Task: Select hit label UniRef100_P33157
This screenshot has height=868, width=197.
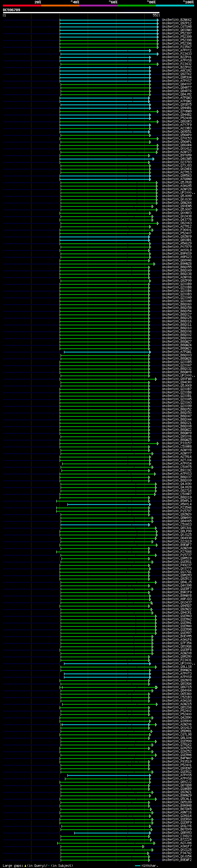Action: click(x=177, y=443)
